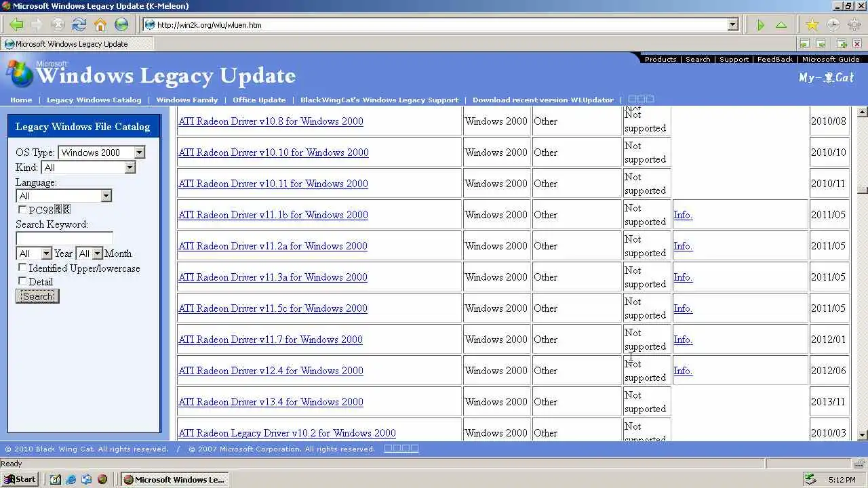Click FeedBack link in top bar
This screenshot has width=868, height=488.
[775, 60]
